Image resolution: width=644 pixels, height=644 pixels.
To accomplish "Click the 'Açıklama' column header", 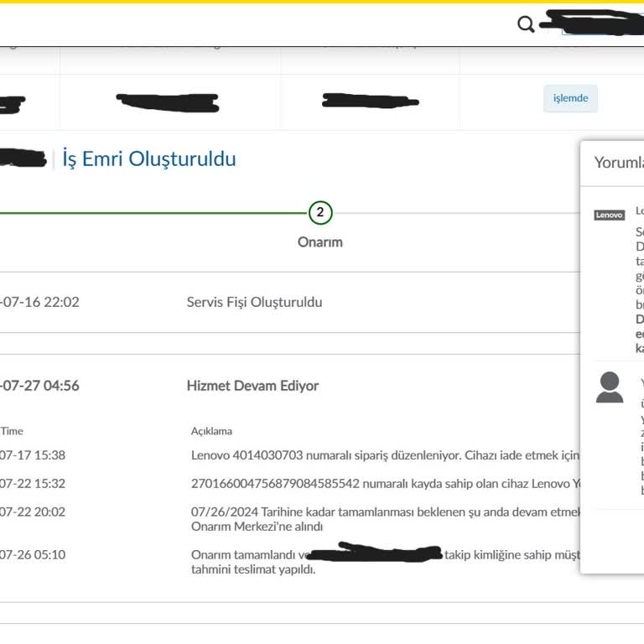I will click(211, 431).
